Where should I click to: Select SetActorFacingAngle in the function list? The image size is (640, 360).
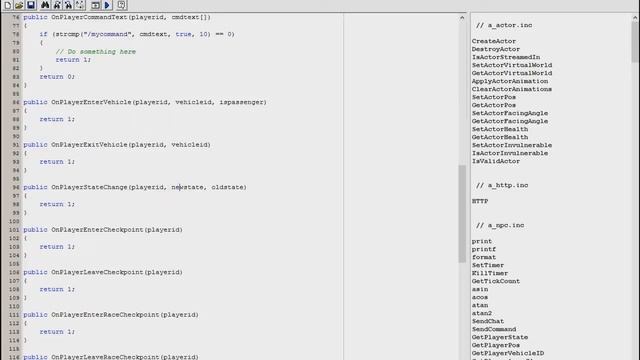pyautogui.click(x=510, y=113)
